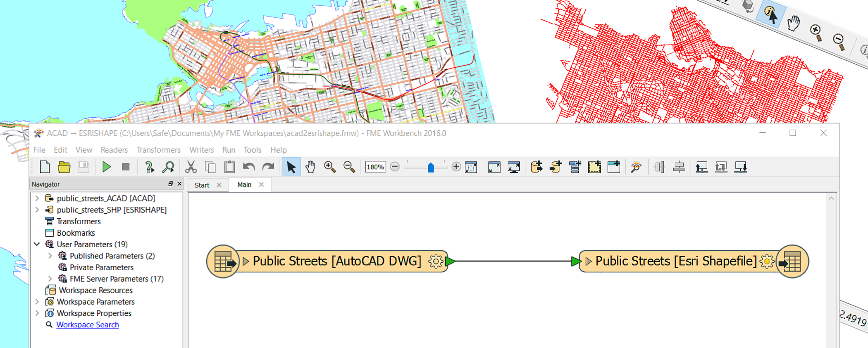
Task: Click the minus button beside the zoom slider
Action: click(x=395, y=167)
